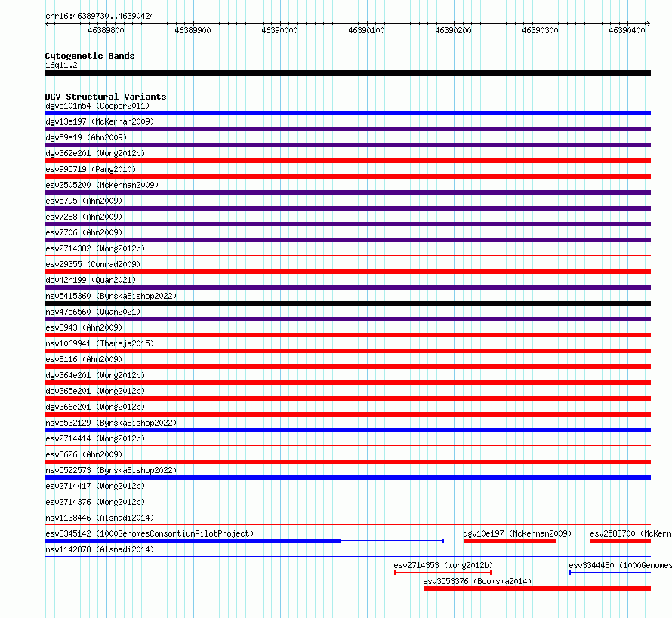Click esv3344480 label at right edge

point(620,565)
